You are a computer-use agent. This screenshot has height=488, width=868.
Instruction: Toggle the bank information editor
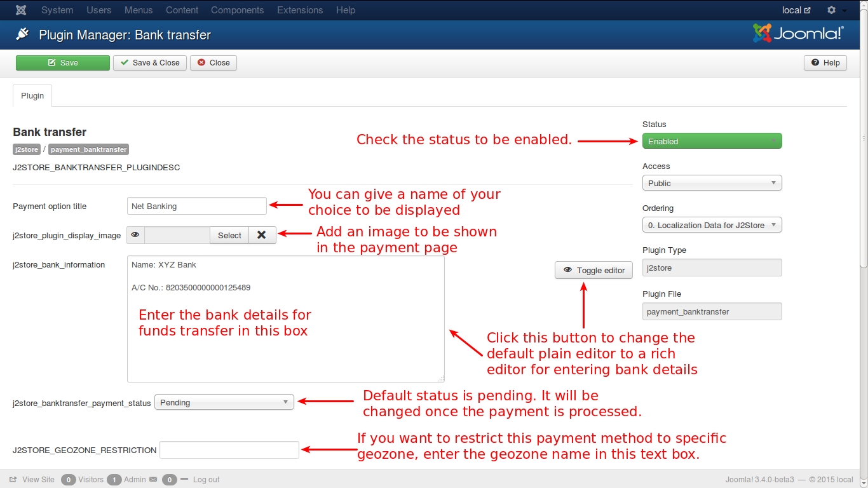pyautogui.click(x=593, y=270)
